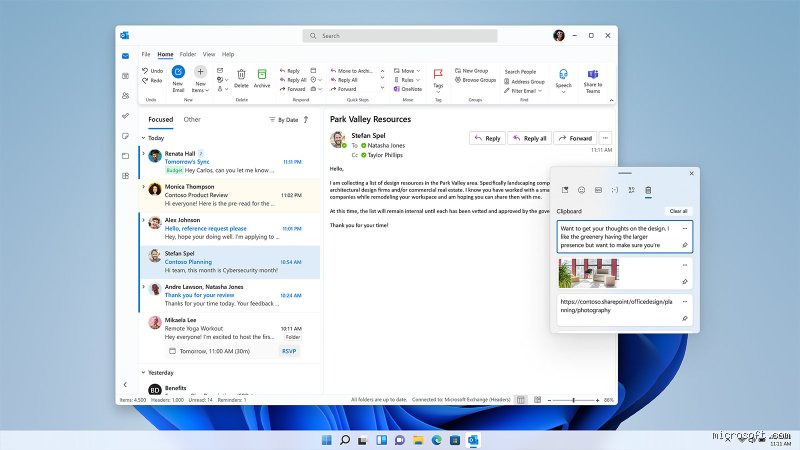
Task: Click the Search box in the title bar
Action: click(x=400, y=36)
